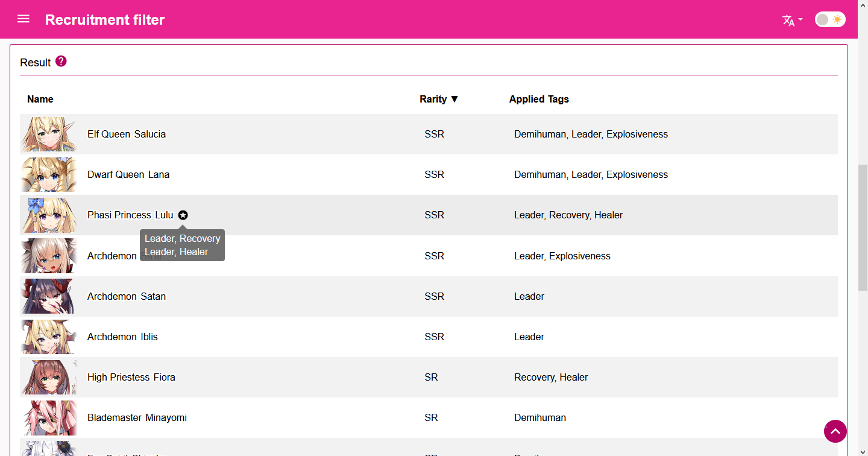Screen dimensions: 868x456
Task: Click the language translation icon in the header
Action: (x=788, y=21)
